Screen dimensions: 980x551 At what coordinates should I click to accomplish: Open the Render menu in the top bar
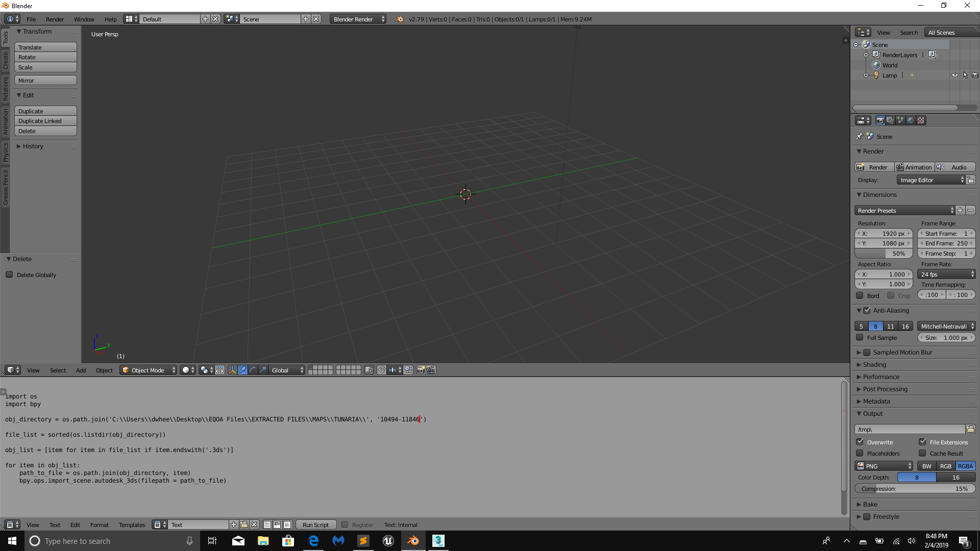[55, 19]
